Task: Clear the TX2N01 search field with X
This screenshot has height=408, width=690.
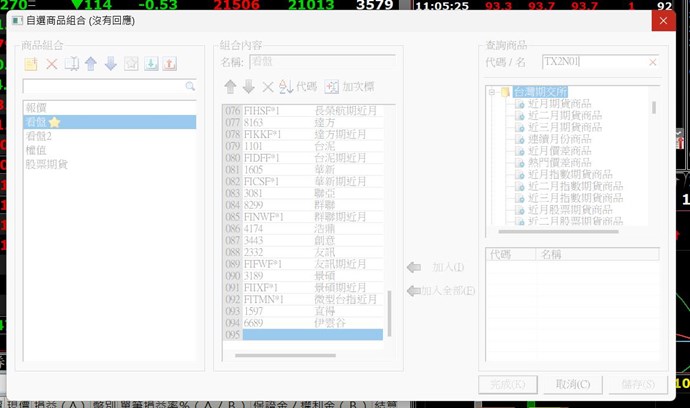Action: pyautogui.click(x=652, y=62)
